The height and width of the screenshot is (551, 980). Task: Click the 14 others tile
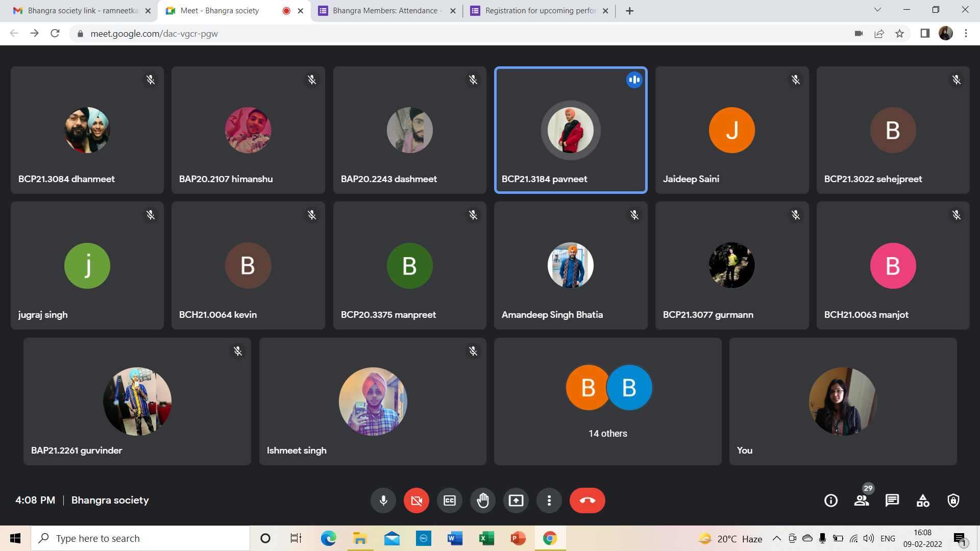click(x=607, y=401)
